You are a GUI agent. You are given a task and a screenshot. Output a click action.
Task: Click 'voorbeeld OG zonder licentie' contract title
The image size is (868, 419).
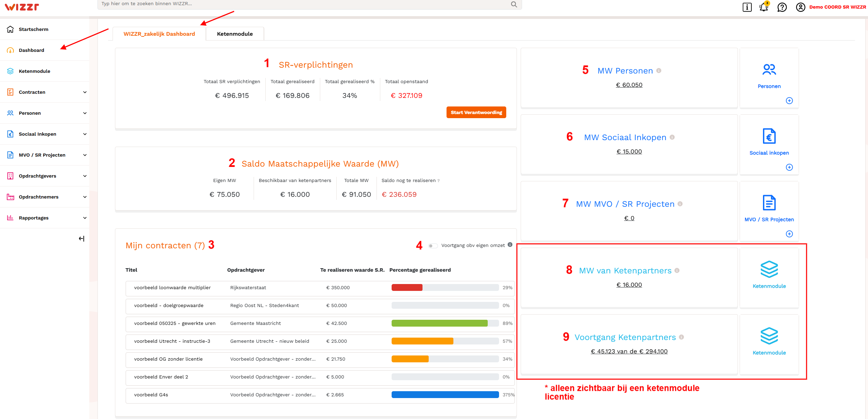pos(168,359)
